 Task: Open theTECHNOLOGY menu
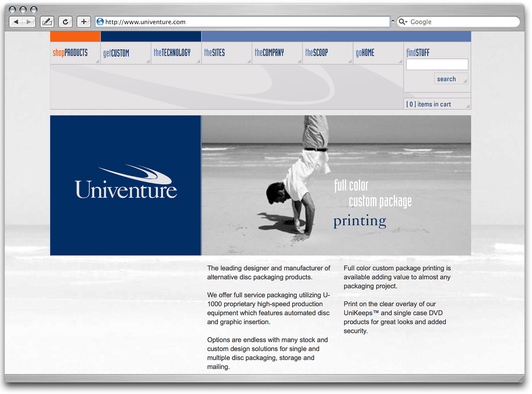[x=176, y=53]
